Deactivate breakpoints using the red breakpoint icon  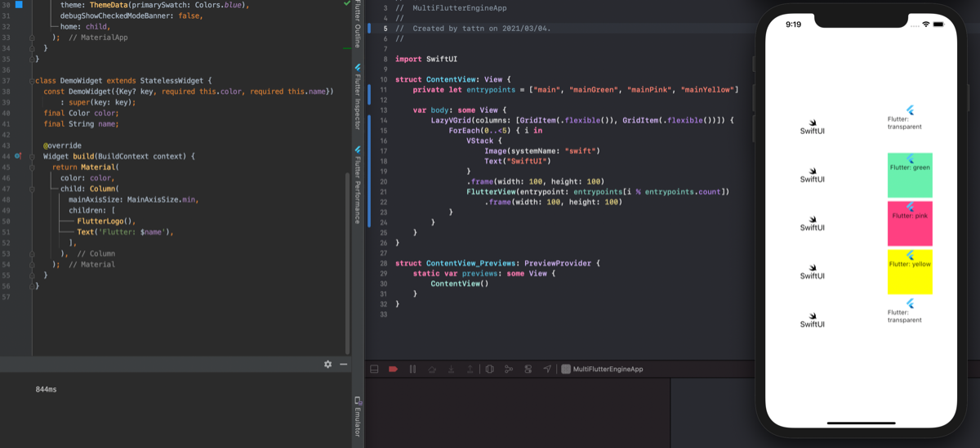pos(394,369)
